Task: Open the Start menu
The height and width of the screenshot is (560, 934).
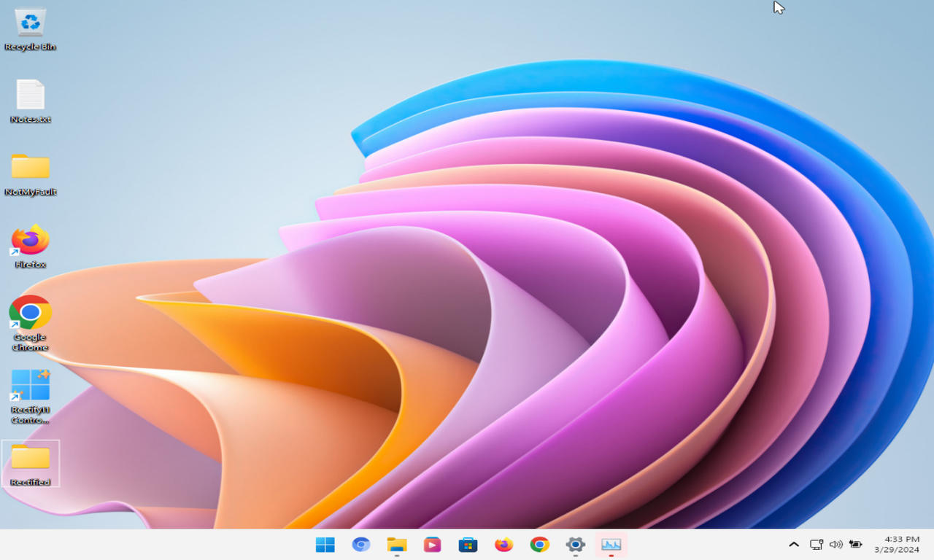Action: [325, 544]
